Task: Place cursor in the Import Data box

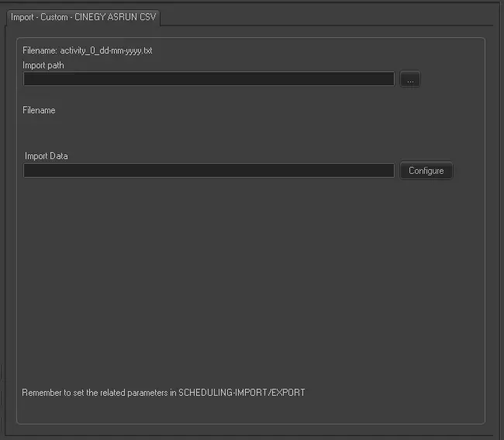Action: (209, 171)
